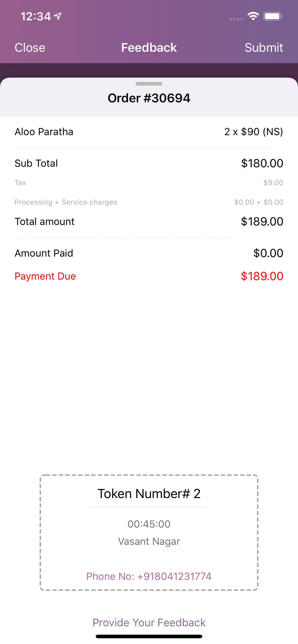
Task: Tap the 2 x $90 (NS) quantity
Action: click(x=254, y=132)
